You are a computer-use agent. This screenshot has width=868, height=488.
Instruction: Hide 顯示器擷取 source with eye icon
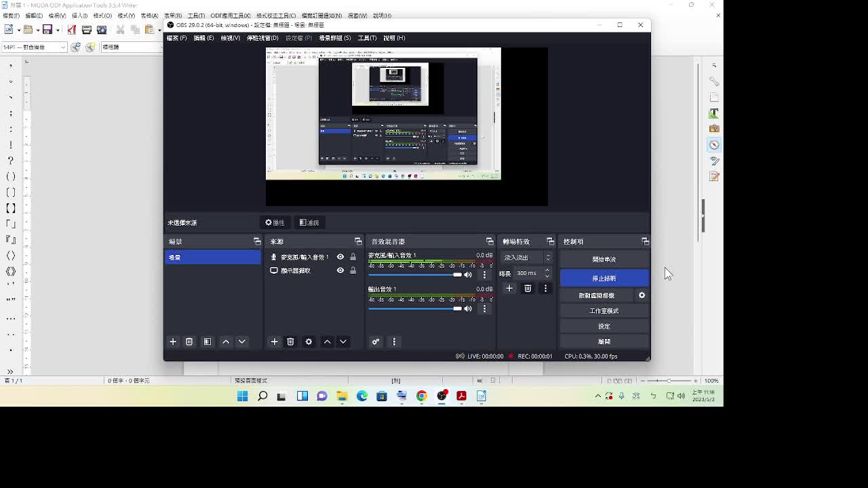pyautogui.click(x=340, y=270)
